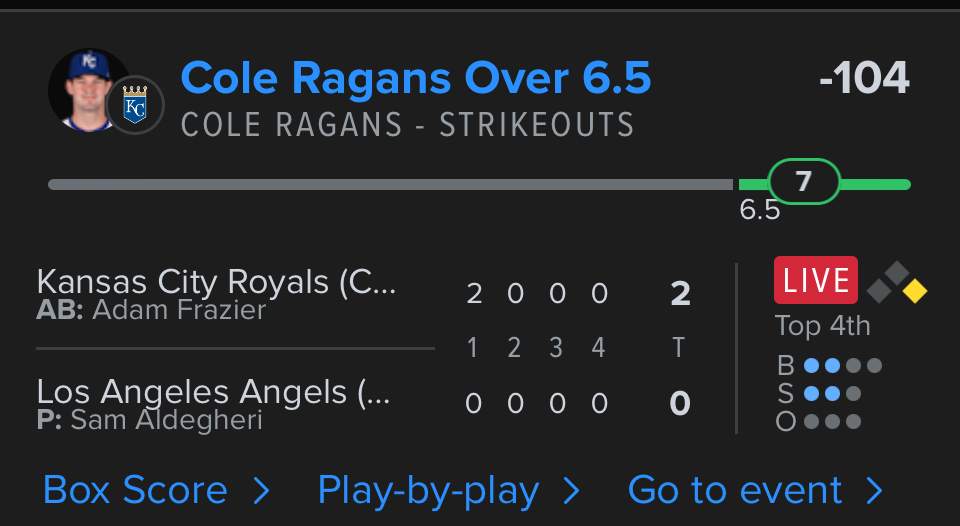The image size is (960, 526).
Task: Click the Cole Ragans Over 6.5 title
Action: click(416, 78)
